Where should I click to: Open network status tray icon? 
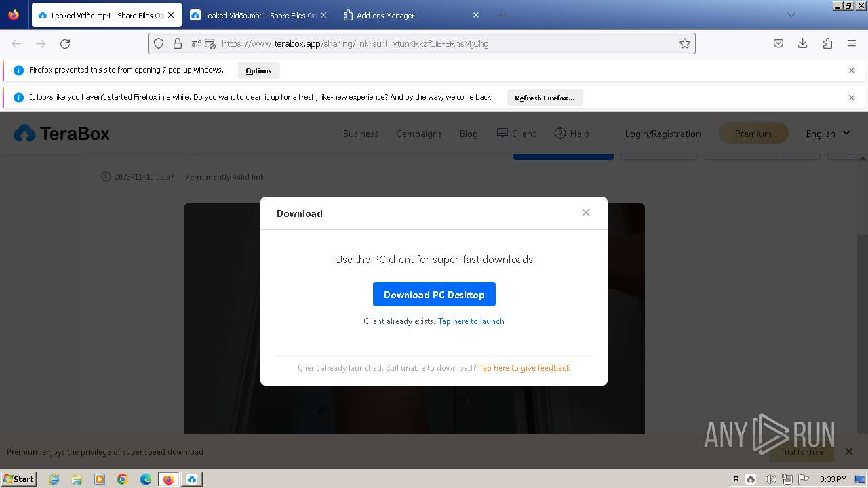[787, 479]
